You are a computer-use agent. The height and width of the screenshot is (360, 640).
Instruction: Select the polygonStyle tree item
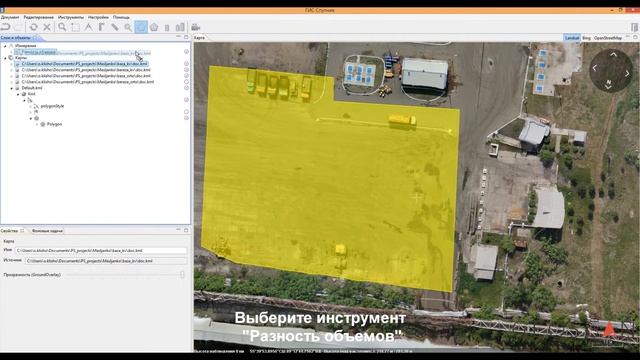coord(52,106)
